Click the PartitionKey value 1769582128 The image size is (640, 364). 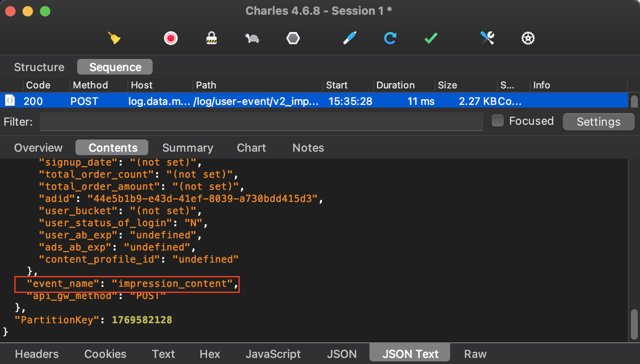142,320
